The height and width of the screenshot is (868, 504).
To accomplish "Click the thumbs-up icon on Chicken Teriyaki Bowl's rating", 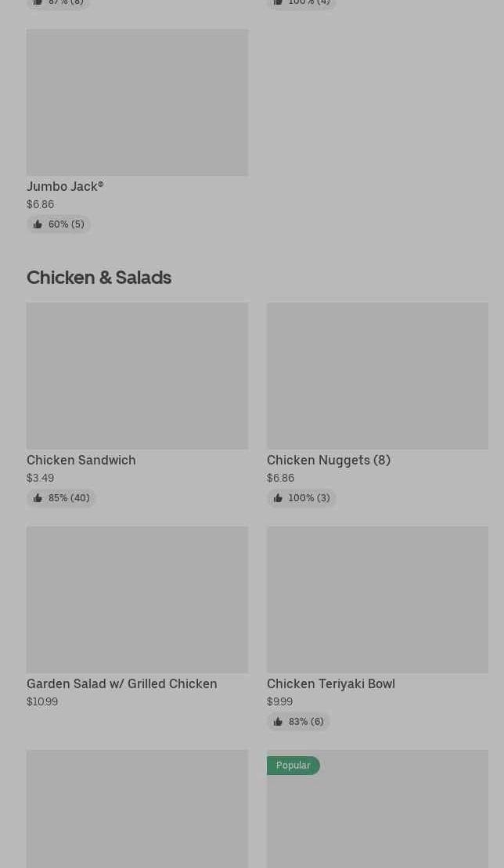I will tap(278, 722).
